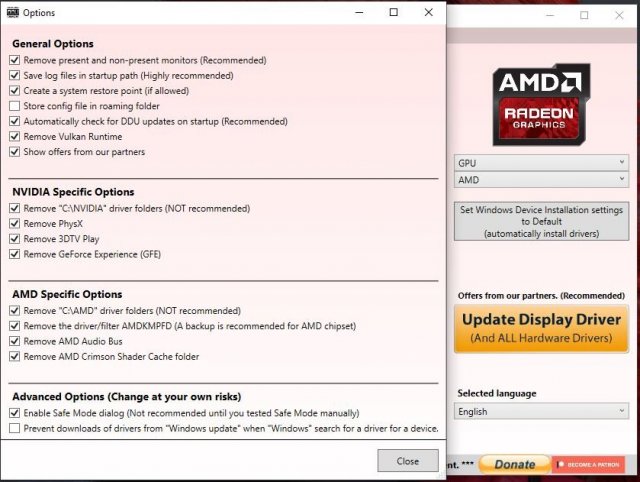The image size is (640, 482).
Task: Close the Options dialog via title bar X
Action: 428,13
